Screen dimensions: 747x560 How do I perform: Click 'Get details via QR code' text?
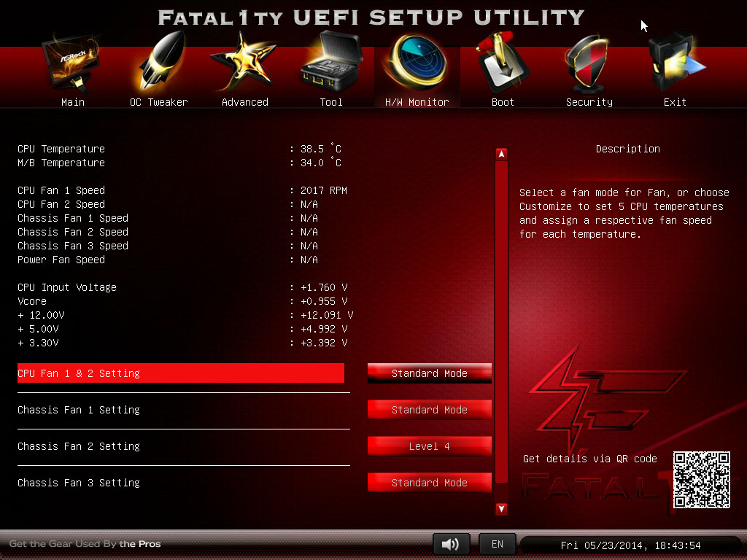589,458
